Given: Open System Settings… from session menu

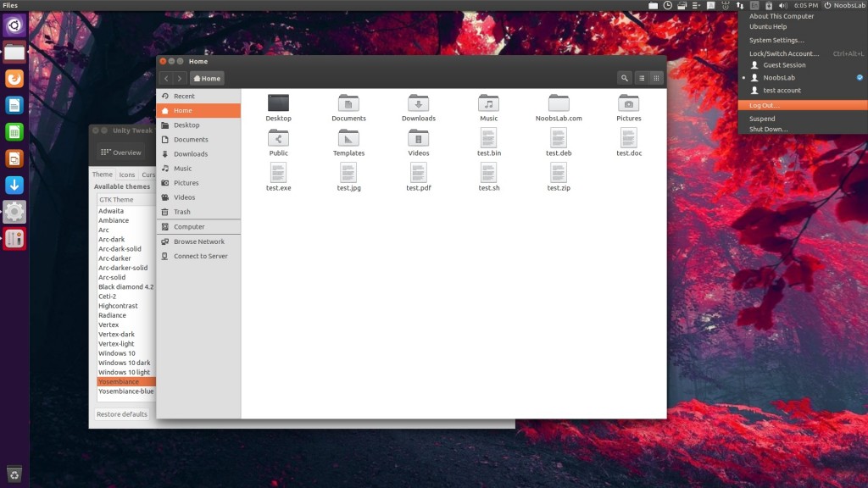Looking at the screenshot, I should [x=803, y=41].
